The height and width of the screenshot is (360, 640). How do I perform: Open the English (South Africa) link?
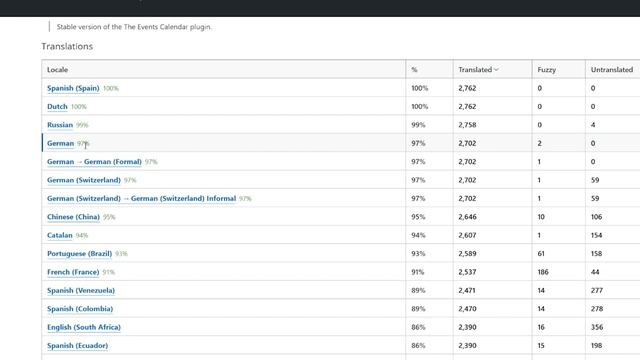(x=84, y=327)
